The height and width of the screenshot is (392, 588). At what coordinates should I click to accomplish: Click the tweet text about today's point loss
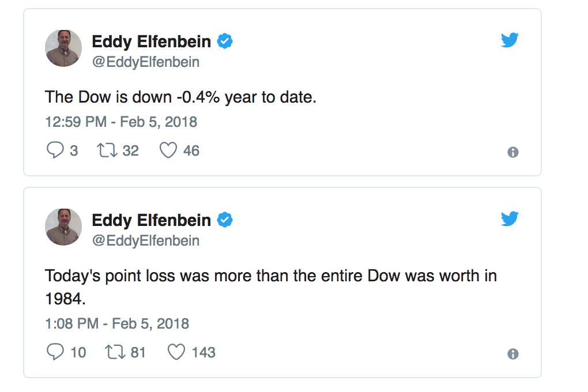(x=270, y=276)
